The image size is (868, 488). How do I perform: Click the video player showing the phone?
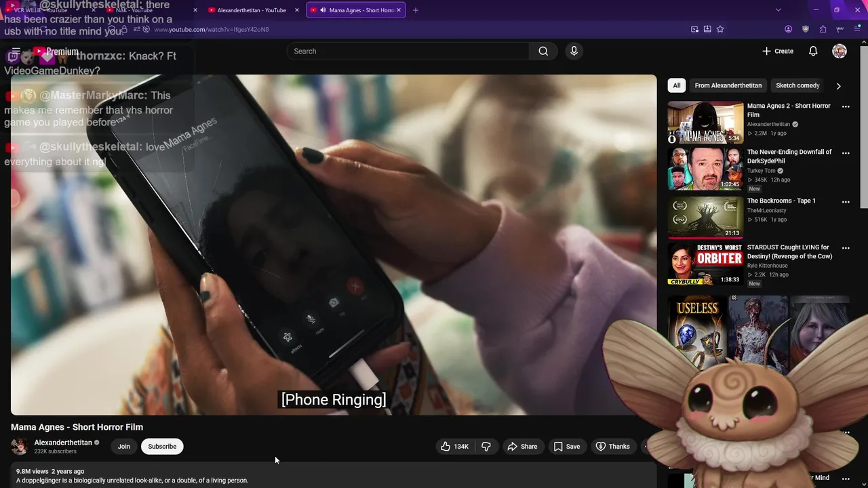tap(334, 245)
